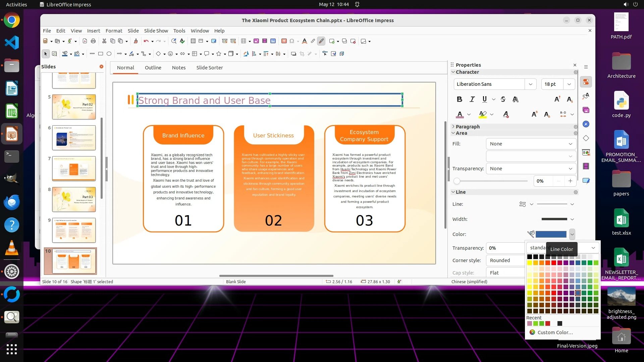Switch to the Slide Sorter tab
The height and width of the screenshot is (362, 644).
pyautogui.click(x=209, y=68)
